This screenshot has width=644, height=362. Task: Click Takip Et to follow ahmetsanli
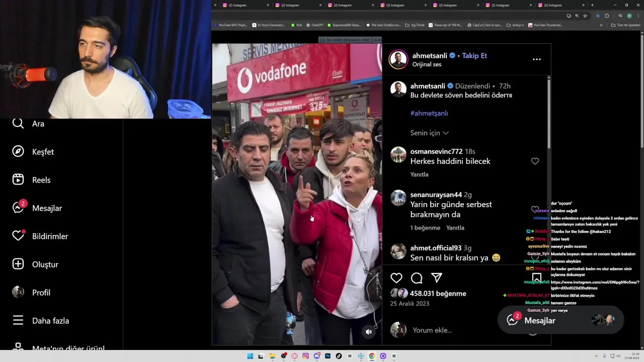pos(474,56)
